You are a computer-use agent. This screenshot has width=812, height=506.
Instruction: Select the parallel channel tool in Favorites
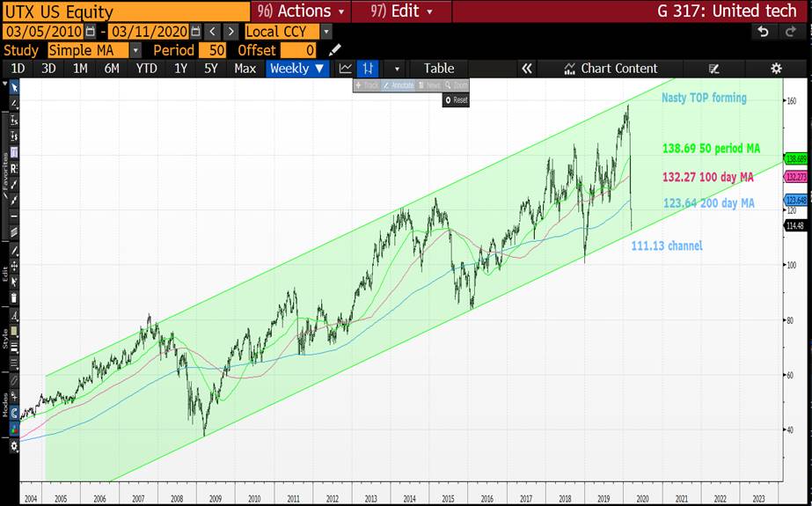(14, 232)
